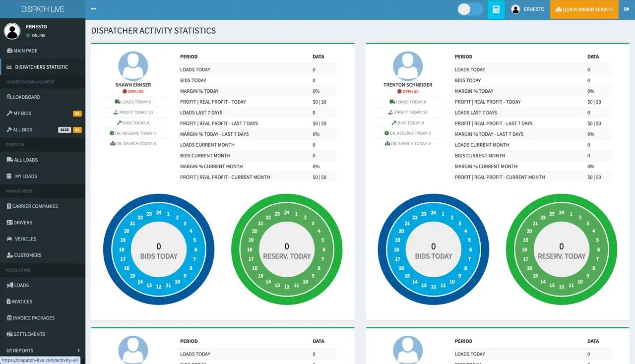The width and height of the screenshot is (635, 364).
Task: Open Settlements page from sidebar
Action: click(x=29, y=334)
